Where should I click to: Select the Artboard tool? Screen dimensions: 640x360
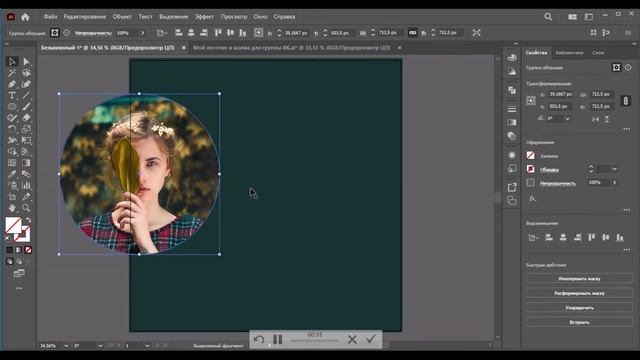point(12,197)
